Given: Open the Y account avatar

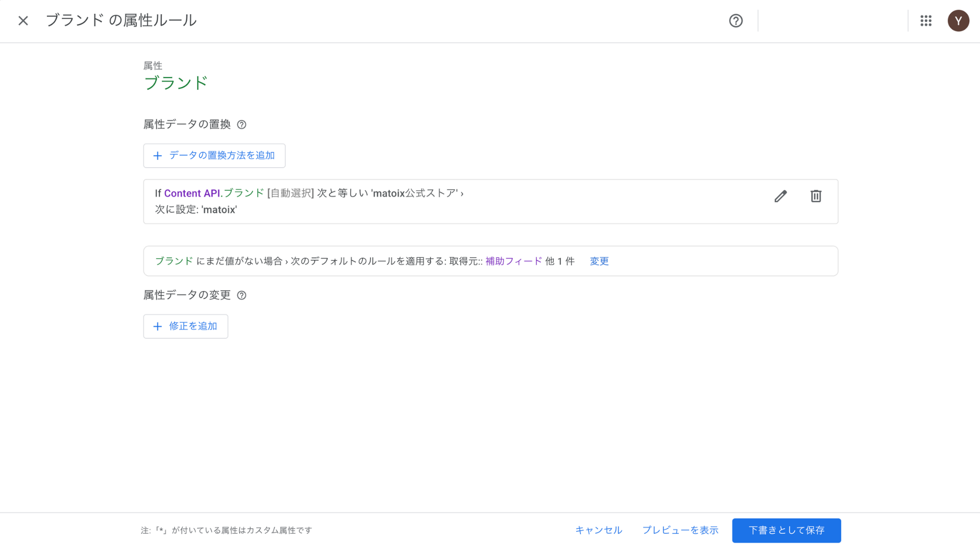Looking at the screenshot, I should pos(958,21).
